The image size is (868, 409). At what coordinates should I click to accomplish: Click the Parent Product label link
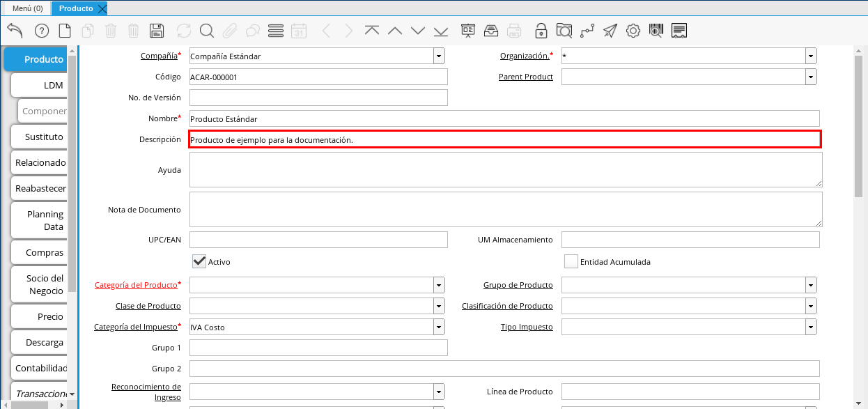pos(526,77)
